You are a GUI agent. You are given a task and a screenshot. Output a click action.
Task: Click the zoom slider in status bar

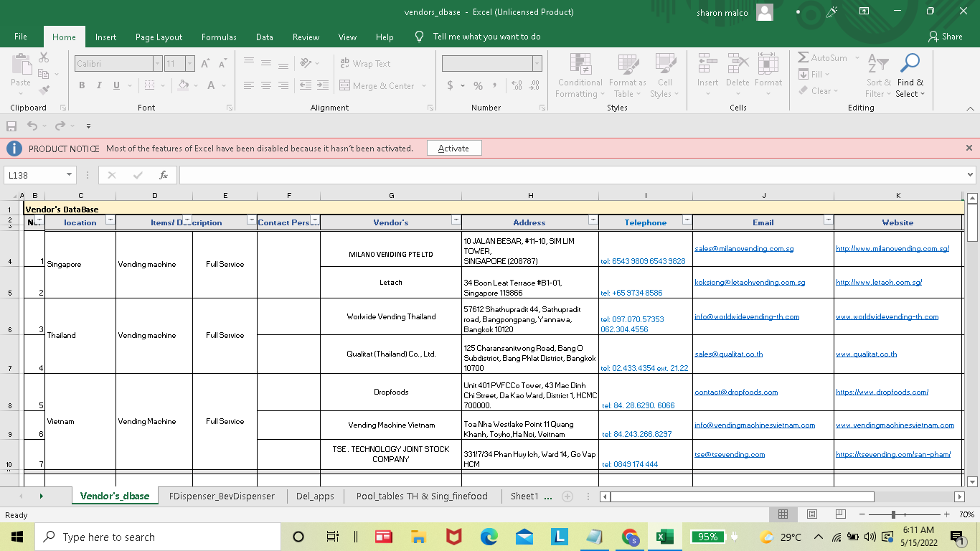point(894,514)
